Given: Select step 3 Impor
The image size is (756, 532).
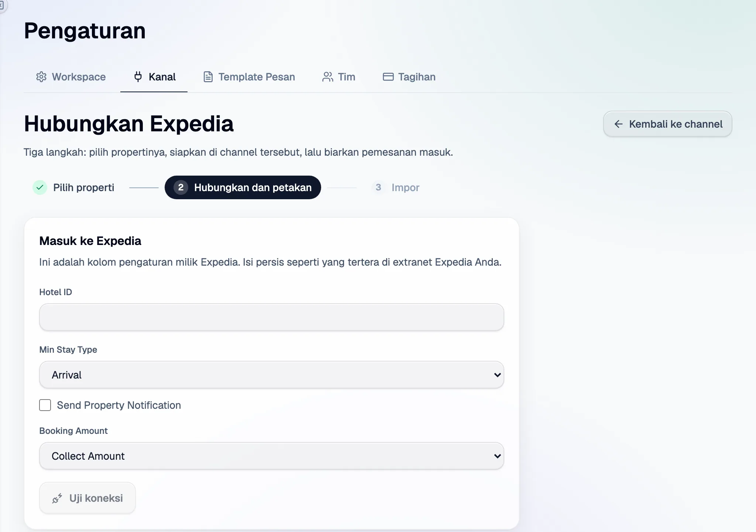Looking at the screenshot, I should (x=396, y=187).
